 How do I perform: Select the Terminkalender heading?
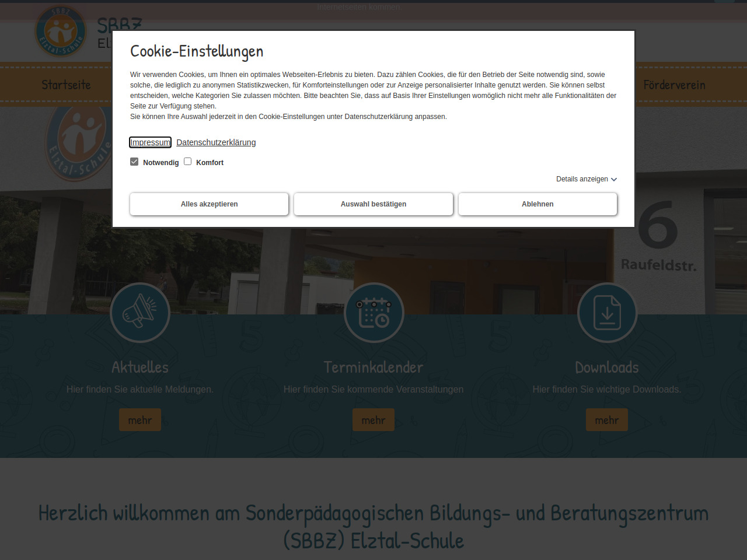pyautogui.click(x=373, y=367)
